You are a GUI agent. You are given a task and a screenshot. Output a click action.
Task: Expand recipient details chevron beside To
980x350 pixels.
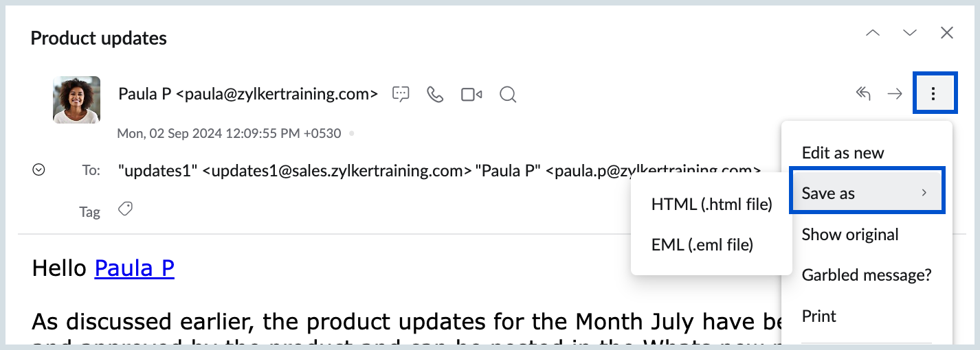39,170
